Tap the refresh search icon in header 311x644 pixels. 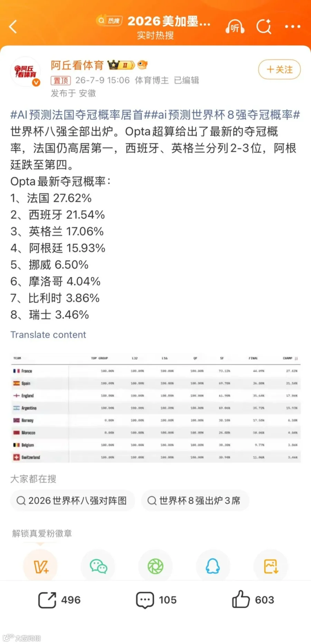click(264, 26)
